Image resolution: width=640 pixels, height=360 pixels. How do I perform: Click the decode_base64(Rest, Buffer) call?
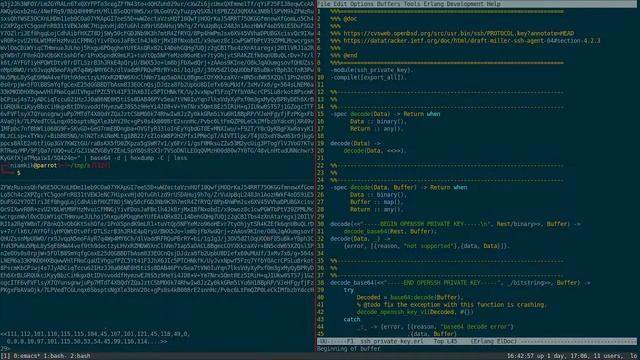click(390, 231)
